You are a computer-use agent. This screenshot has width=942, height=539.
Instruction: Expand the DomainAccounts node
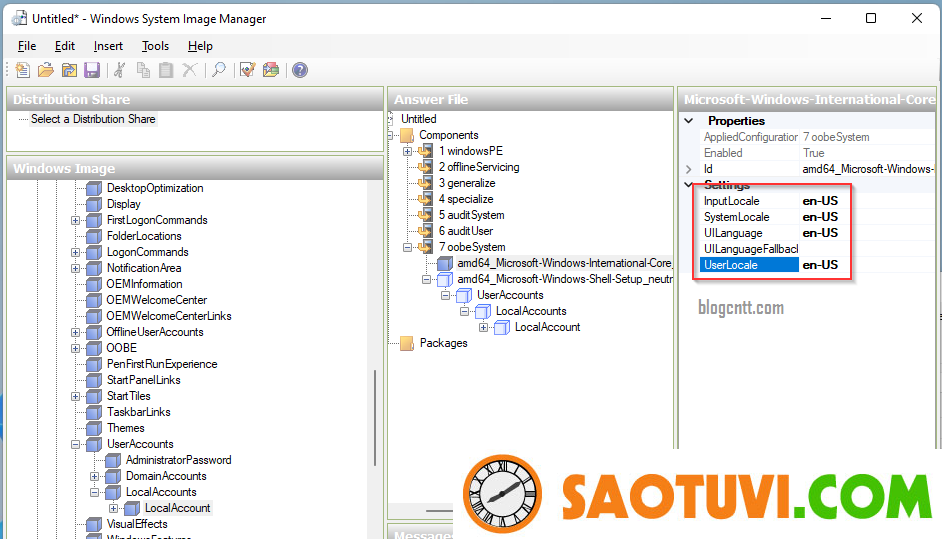[95, 477]
